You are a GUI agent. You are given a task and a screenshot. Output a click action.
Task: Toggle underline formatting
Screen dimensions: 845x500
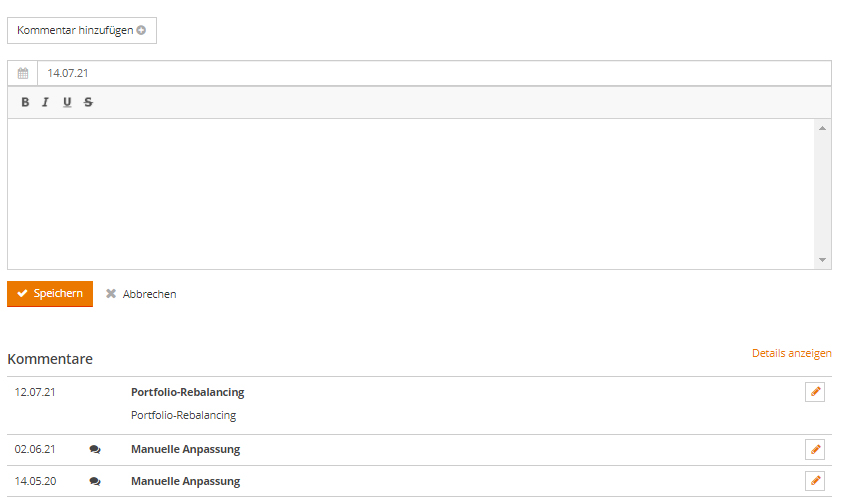pos(67,102)
